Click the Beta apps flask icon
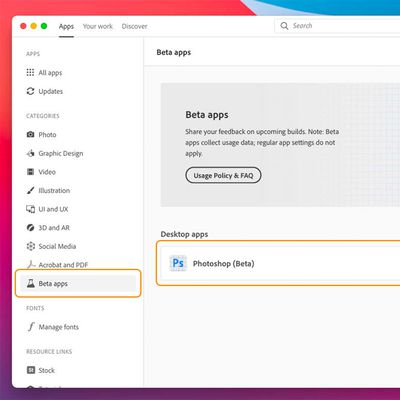This screenshot has width=400, height=400. click(31, 283)
